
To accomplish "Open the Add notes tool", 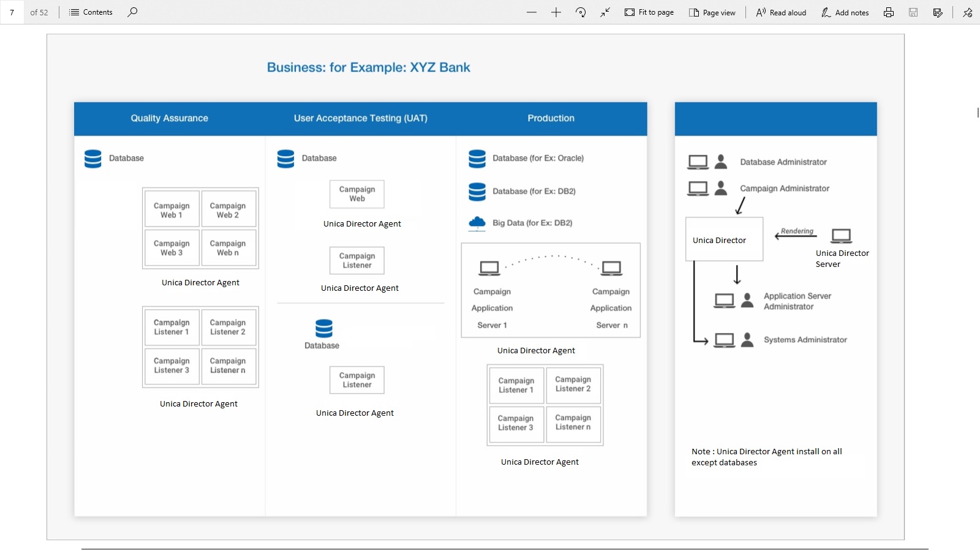I will click(x=845, y=12).
